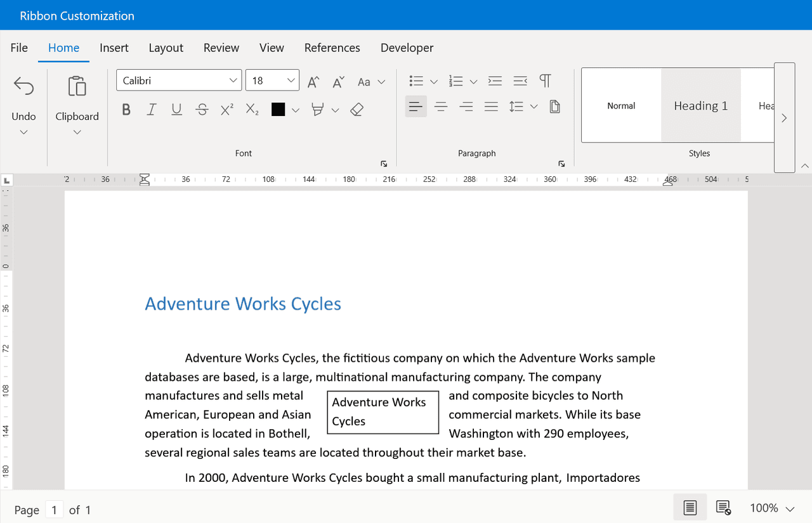The height and width of the screenshot is (523, 812).
Task: Apply the Normal style
Action: coord(621,105)
